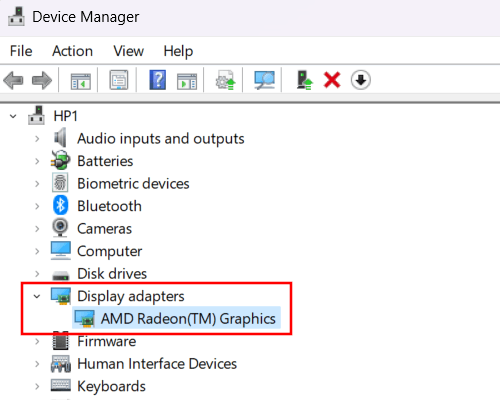Expand the Human Interface Devices chevron
Viewport: 500px width, 400px height.
(37, 364)
